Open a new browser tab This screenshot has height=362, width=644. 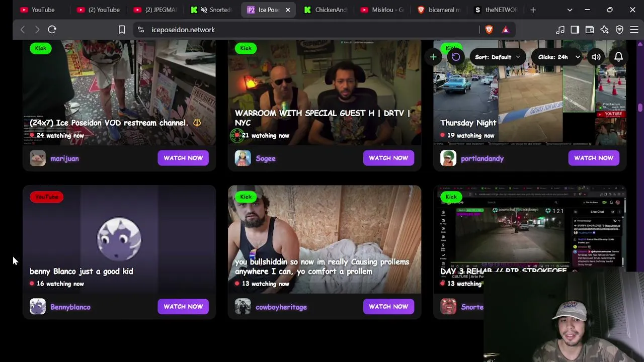coord(533,10)
